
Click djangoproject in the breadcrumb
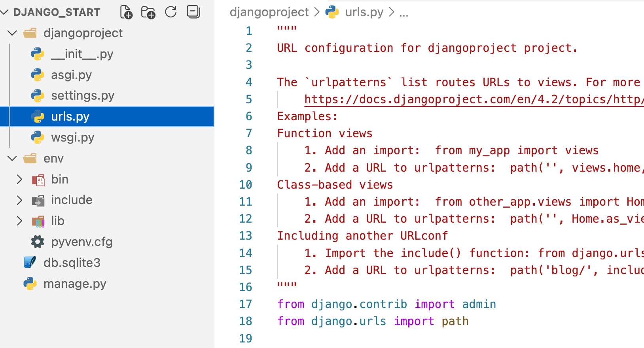click(269, 12)
